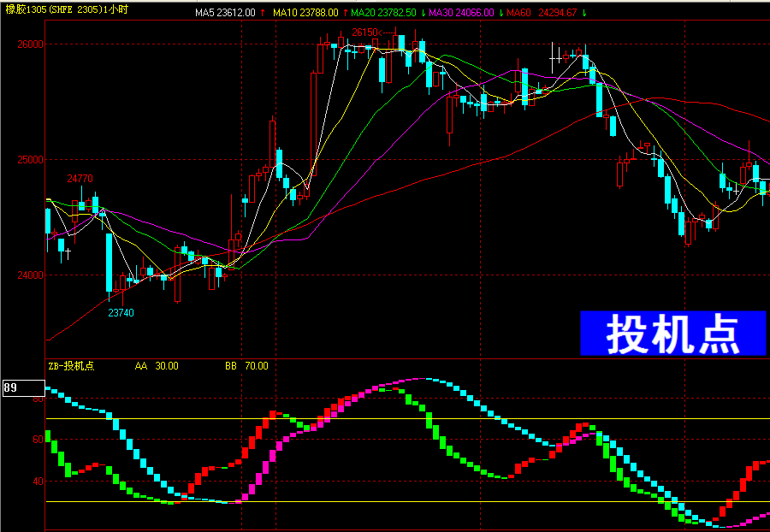Click the value box showing 89

point(24,387)
